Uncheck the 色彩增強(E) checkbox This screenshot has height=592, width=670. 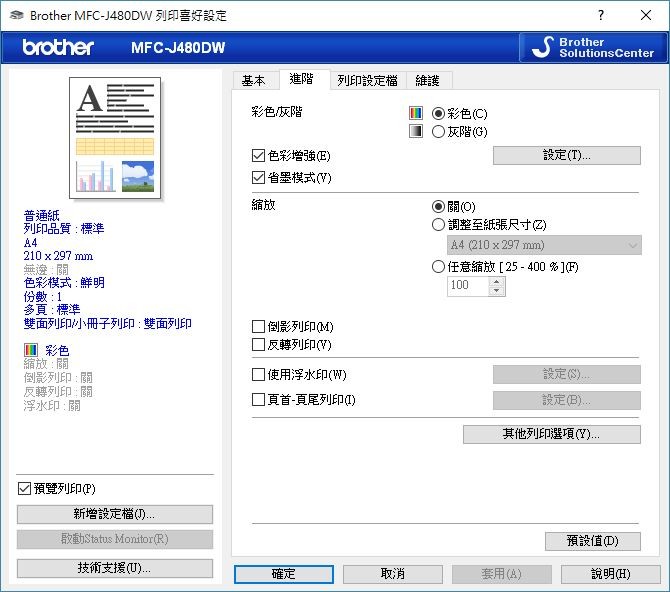258,156
